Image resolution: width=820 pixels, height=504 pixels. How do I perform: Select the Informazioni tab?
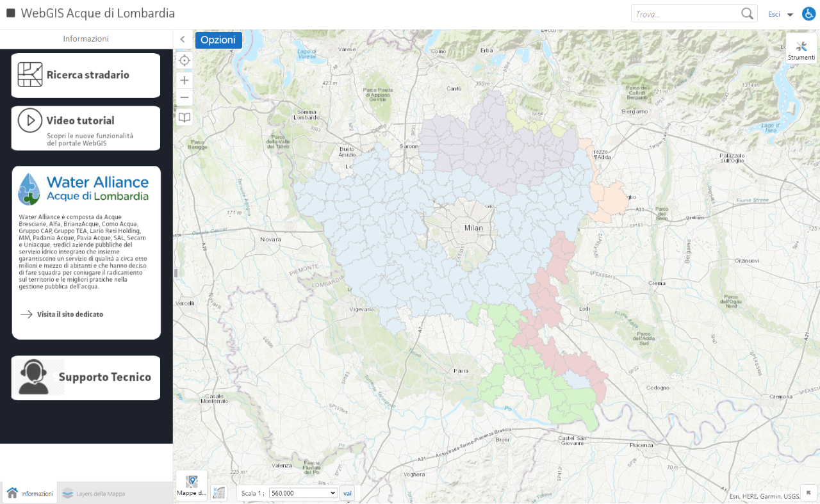[x=29, y=493]
